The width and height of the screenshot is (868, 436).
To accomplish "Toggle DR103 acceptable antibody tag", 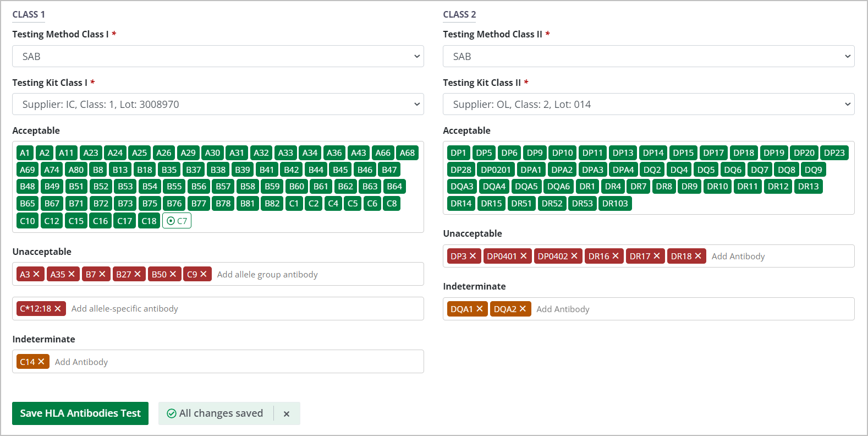I will pyautogui.click(x=614, y=204).
